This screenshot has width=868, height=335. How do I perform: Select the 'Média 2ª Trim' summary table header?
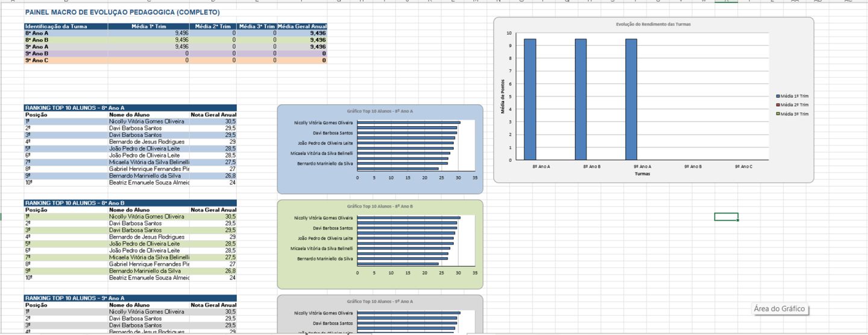tap(213, 27)
